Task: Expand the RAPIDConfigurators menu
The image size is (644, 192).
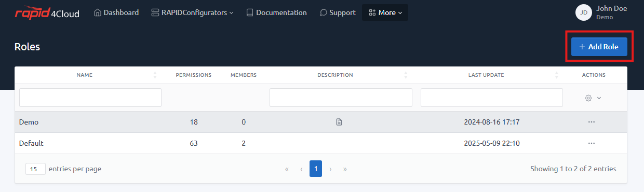Action: coord(192,12)
